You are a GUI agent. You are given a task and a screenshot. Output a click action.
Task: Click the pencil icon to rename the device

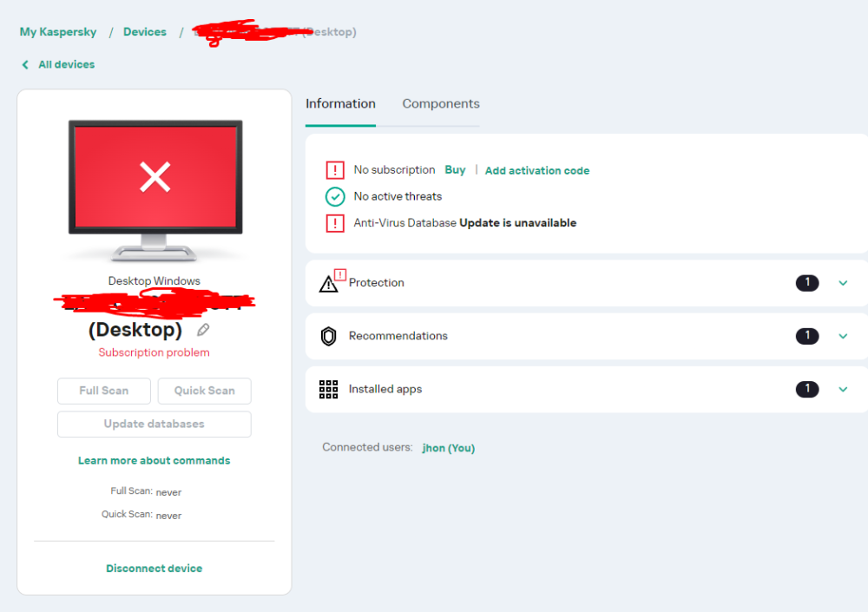(203, 330)
